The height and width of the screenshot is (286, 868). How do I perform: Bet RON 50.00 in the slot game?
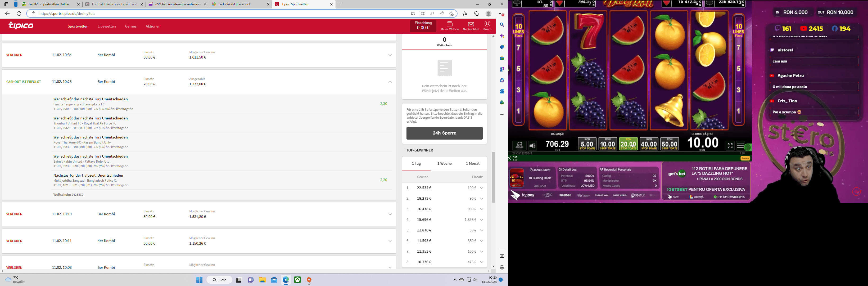[x=670, y=144]
